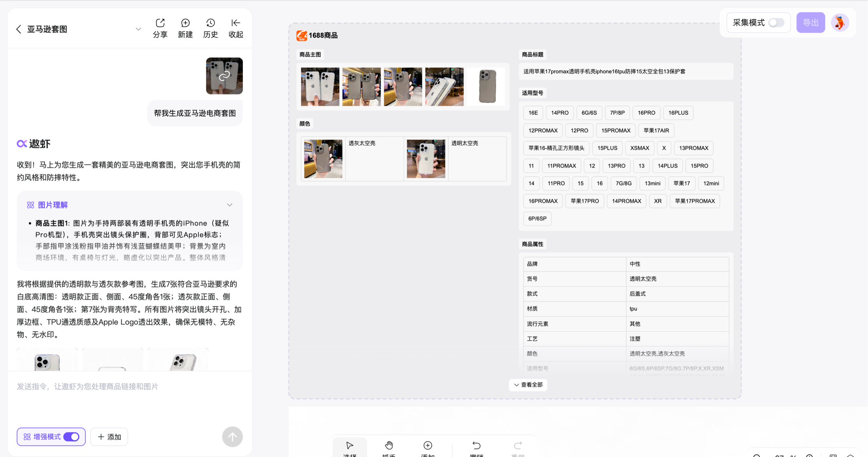Activate the 抓手 hand tool

pos(389,448)
